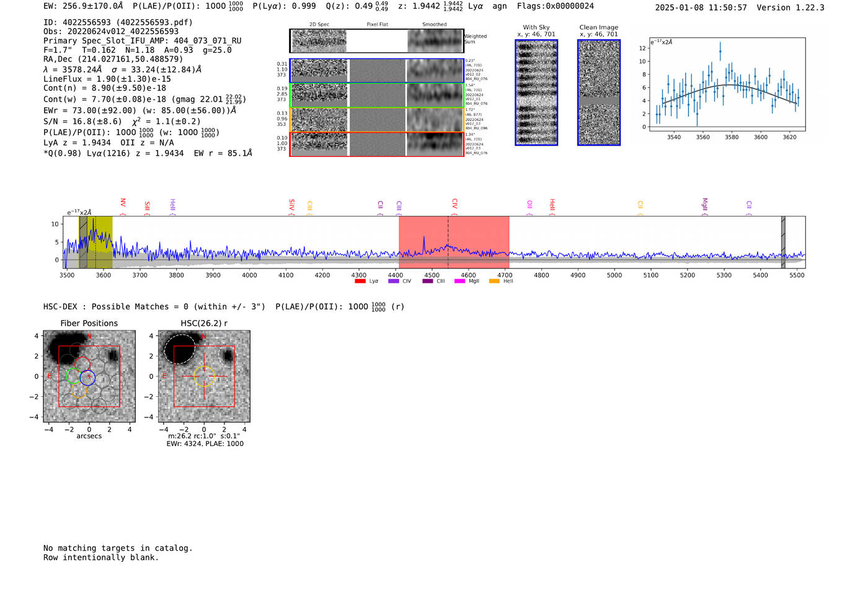Click the narrow spike near 4480 in spectrum
868x591 pixels.
point(423,244)
